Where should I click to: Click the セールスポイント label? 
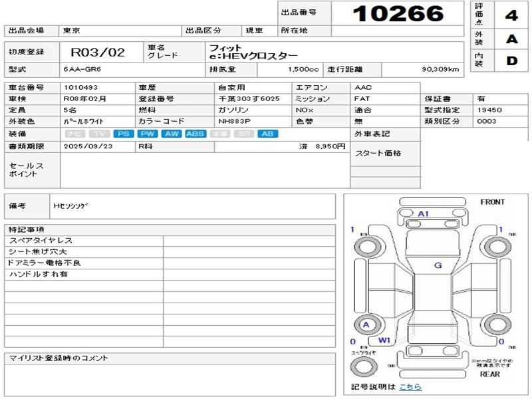click(x=26, y=170)
